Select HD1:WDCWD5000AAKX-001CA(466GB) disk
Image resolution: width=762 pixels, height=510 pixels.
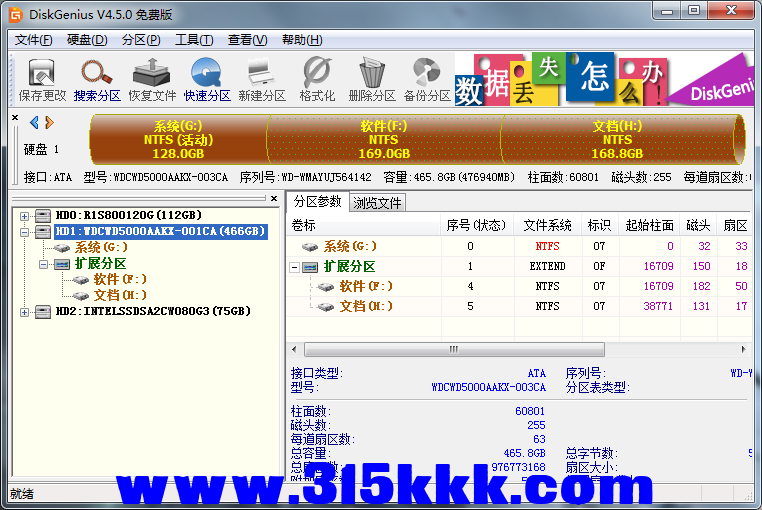click(160, 231)
